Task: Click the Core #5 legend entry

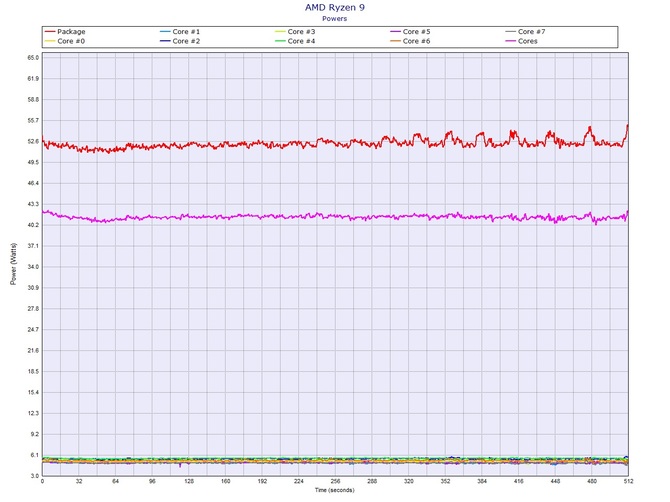Action: pos(410,32)
